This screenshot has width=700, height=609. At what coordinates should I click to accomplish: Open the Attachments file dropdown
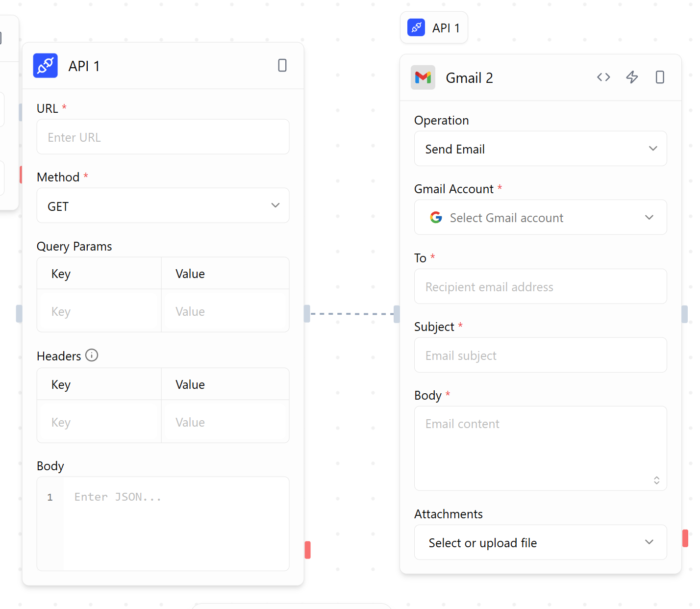pos(540,542)
